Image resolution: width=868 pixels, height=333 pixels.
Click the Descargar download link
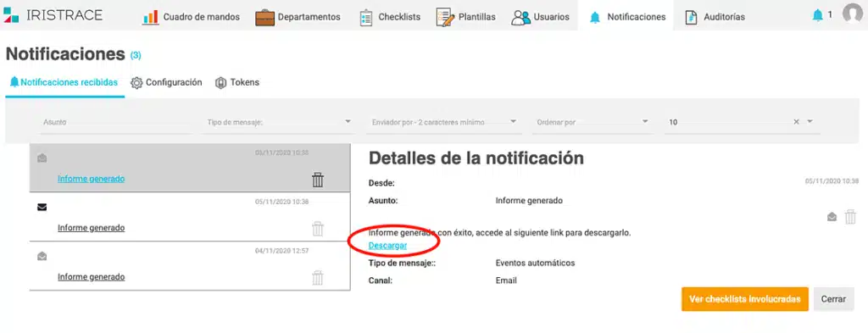coord(387,245)
